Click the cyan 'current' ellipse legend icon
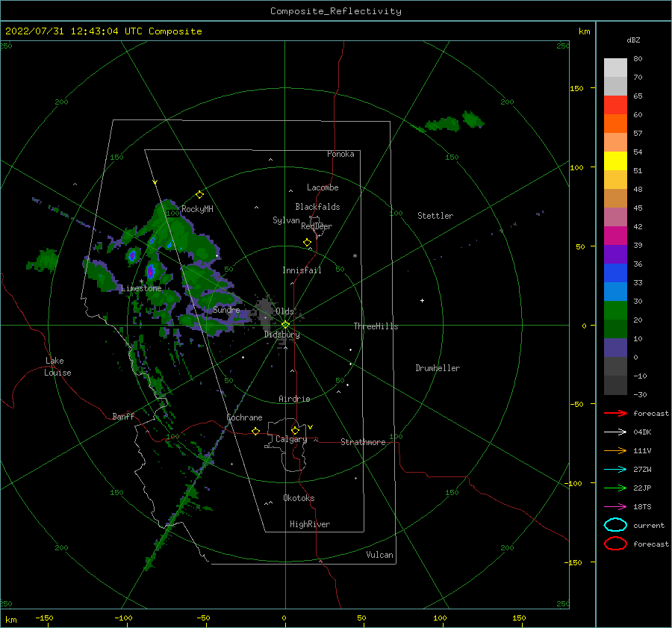The height and width of the screenshot is (628, 672). [615, 525]
